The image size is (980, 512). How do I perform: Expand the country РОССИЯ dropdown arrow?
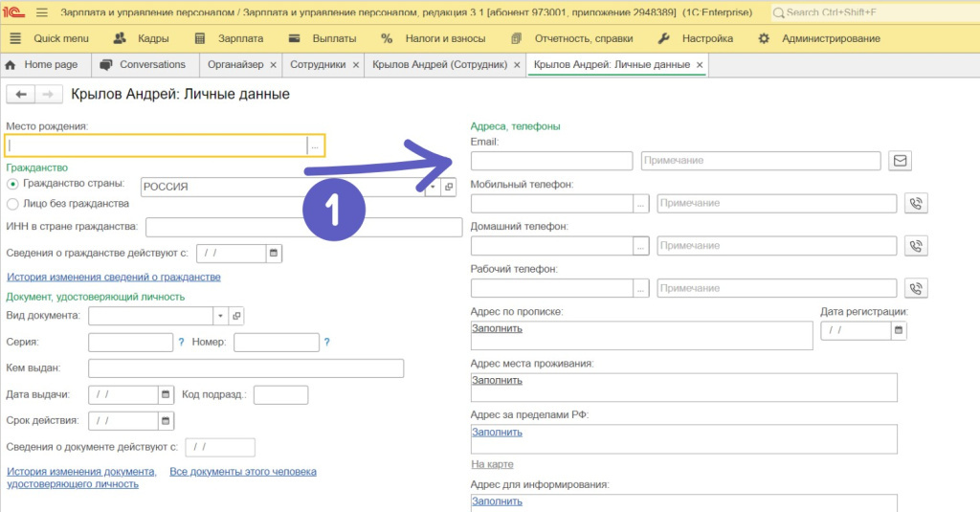432,187
